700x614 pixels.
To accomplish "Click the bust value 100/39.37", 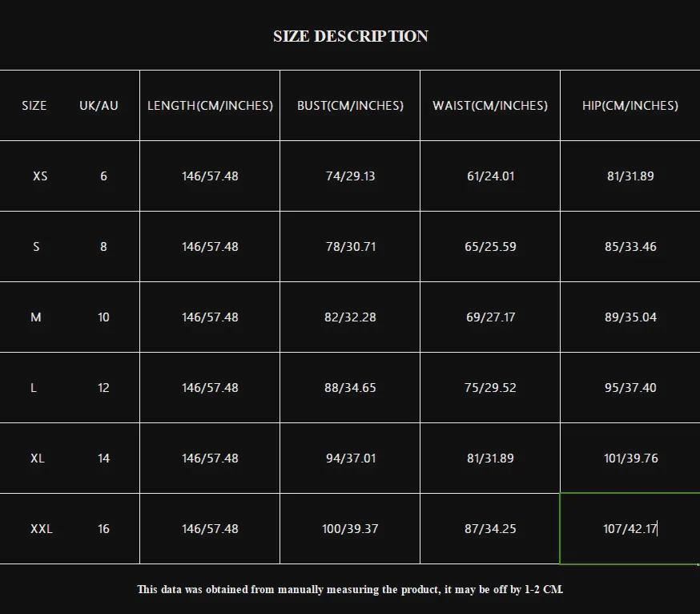I will coord(350,529).
